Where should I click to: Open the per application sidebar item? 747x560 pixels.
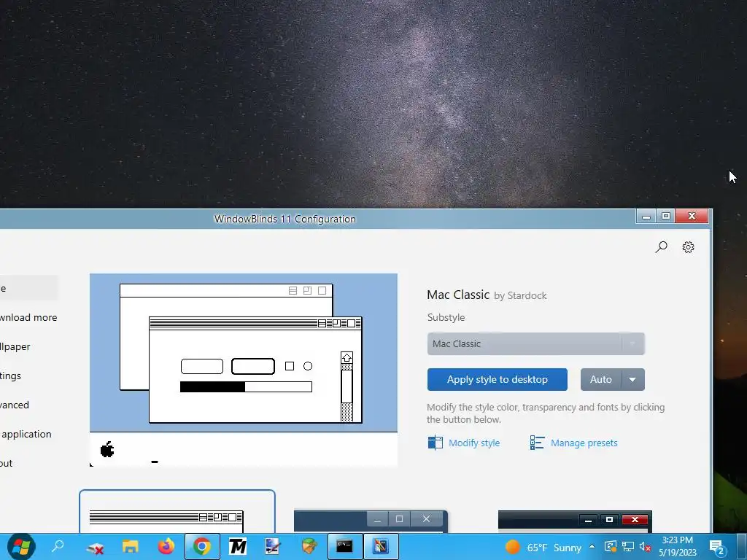pyautogui.click(x=26, y=434)
